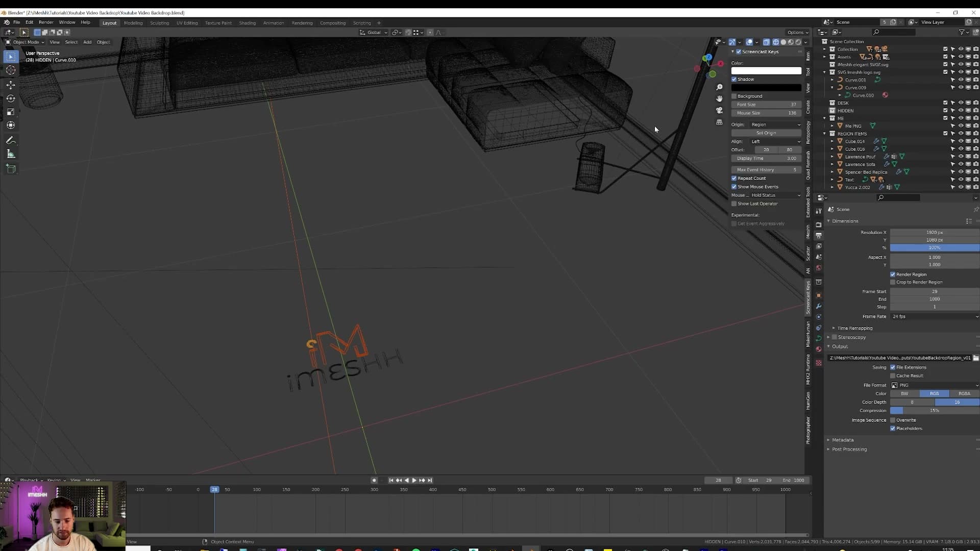
Task: Activate the Select Box tool
Action: click(11, 57)
